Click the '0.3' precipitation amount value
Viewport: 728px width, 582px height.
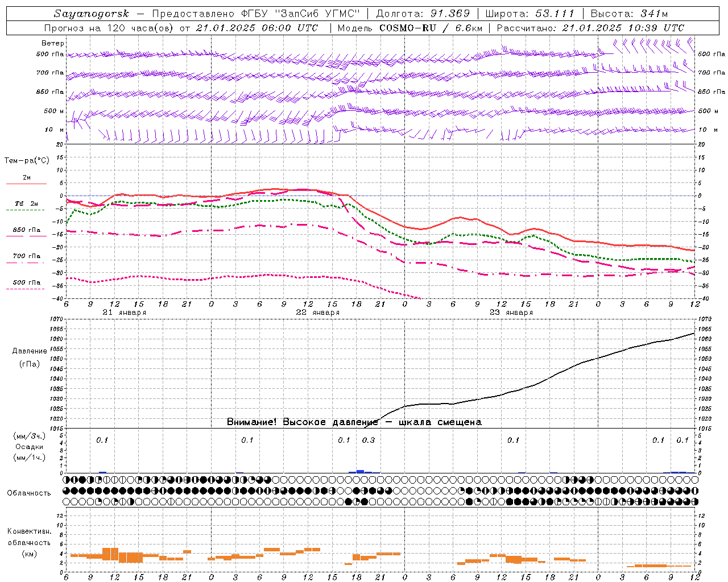click(x=369, y=440)
